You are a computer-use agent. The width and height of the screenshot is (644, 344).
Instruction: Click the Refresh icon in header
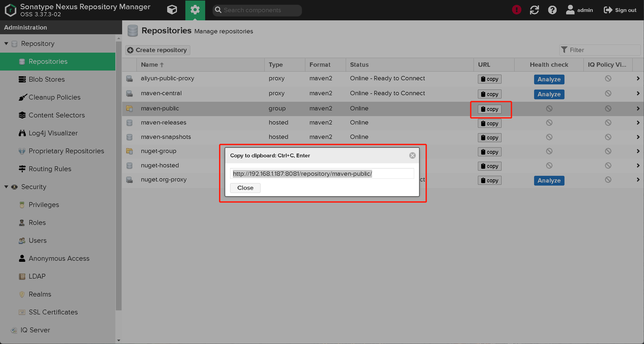[534, 10]
